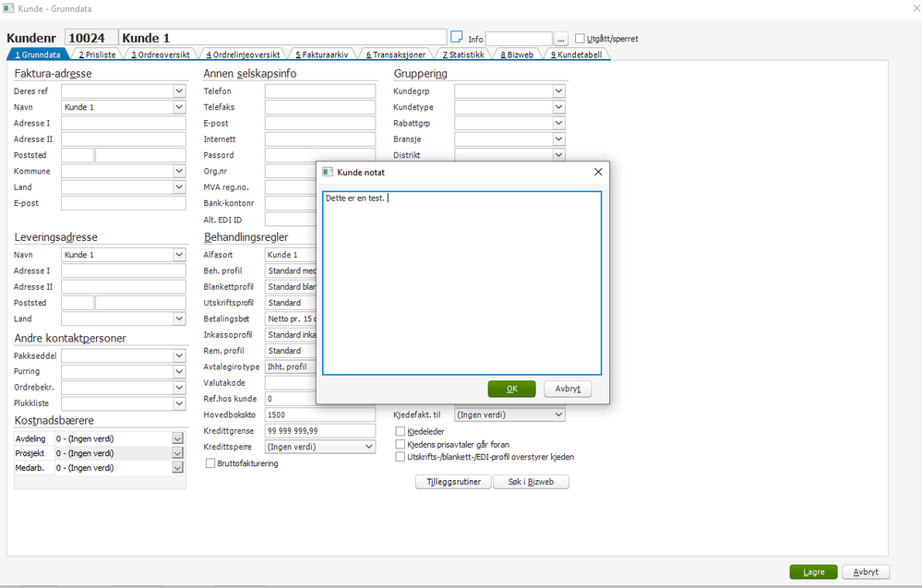Close the Kunde - Grunndata window
This screenshot has height=588, width=922.
click(x=916, y=8)
